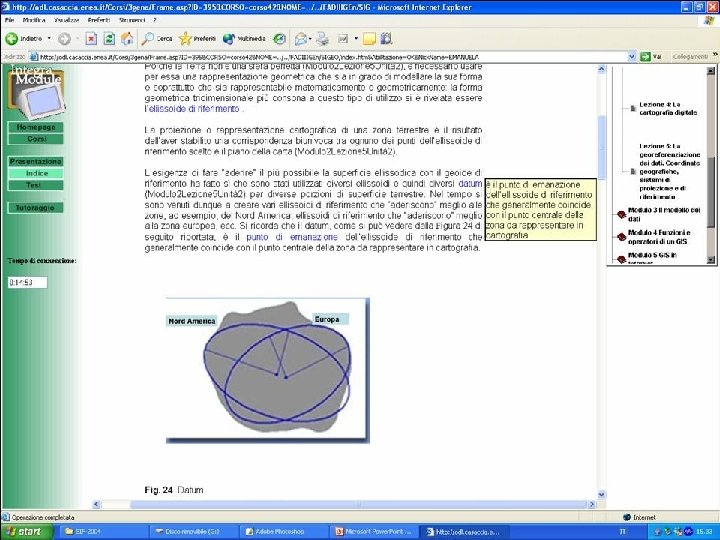The height and width of the screenshot is (540, 720).
Task: Click the URL address input field
Action: point(333,57)
